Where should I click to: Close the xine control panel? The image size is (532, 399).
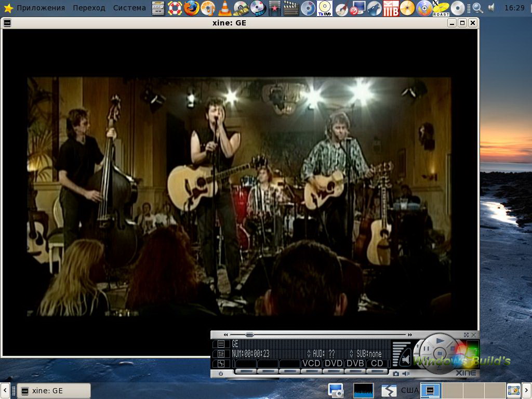(474, 335)
